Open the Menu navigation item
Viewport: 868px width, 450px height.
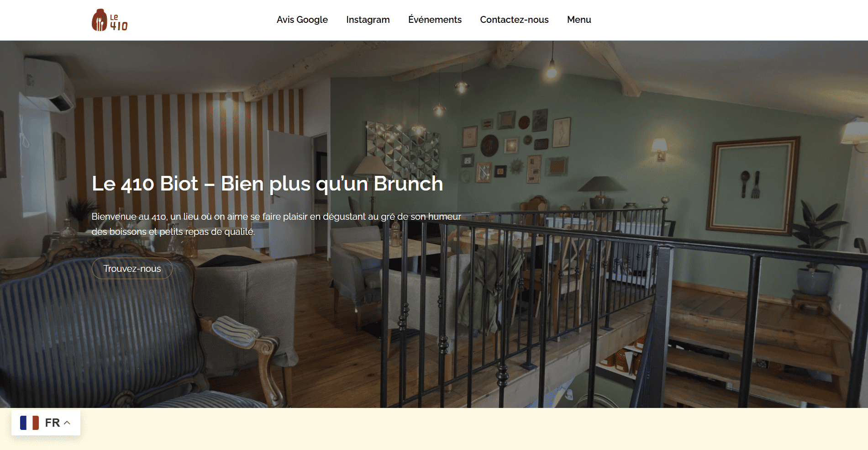579,20
